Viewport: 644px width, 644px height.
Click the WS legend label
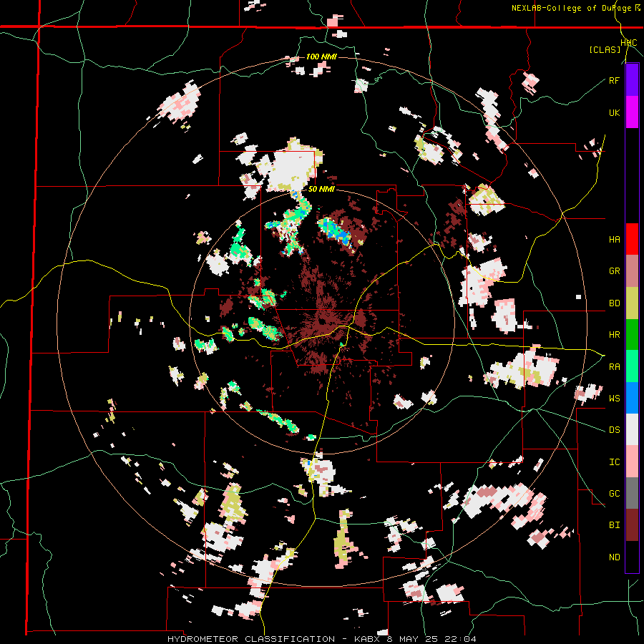(x=614, y=399)
